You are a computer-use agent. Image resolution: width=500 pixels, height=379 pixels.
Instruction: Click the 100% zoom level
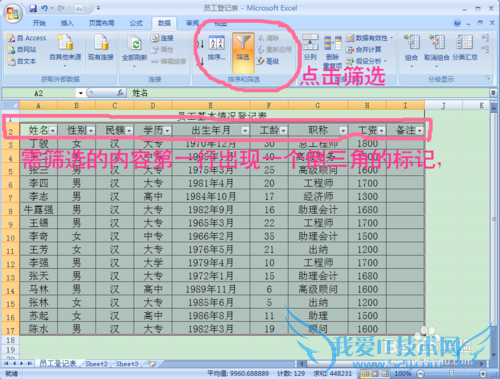(403, 374)
